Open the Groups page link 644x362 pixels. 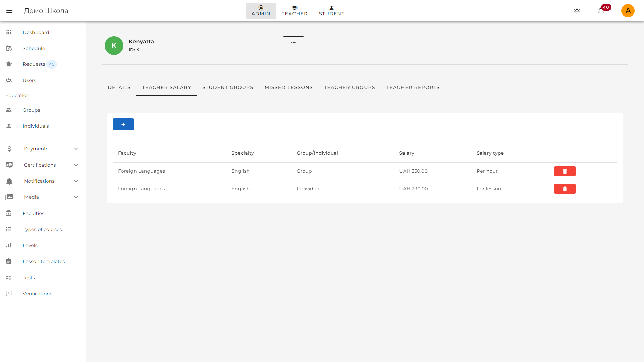tap(32, 110)
